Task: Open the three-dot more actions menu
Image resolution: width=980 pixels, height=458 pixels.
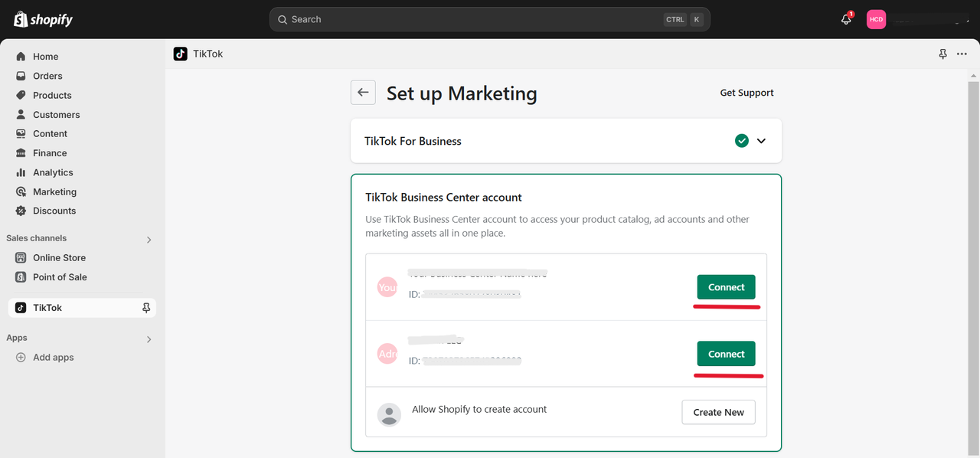Action: click(x=962, y=54)
